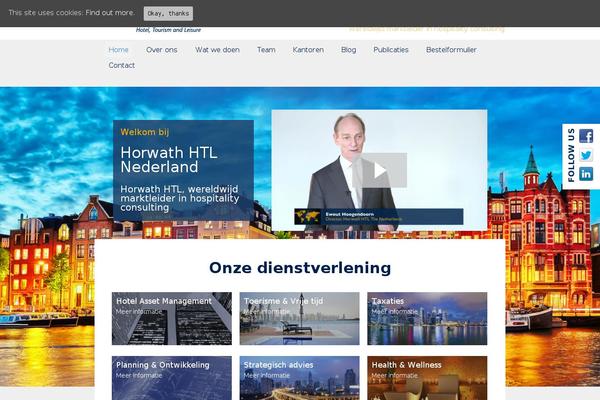Open the Hotel Asset Management tile

tap(172, 318)
